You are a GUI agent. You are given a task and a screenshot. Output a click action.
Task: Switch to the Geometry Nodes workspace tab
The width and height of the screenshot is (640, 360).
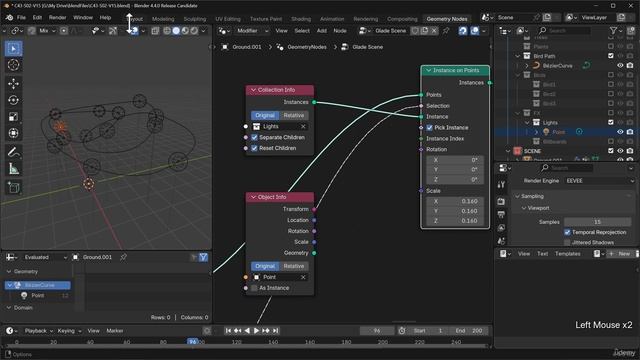(447, 19)
